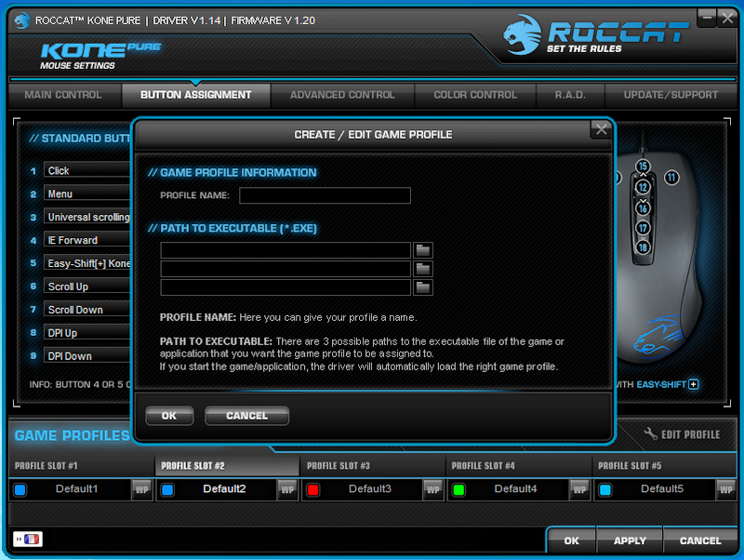Select mouse button 16 marker
The width and height of the screenshot is (744, 560).
click(x=643, y=208)
